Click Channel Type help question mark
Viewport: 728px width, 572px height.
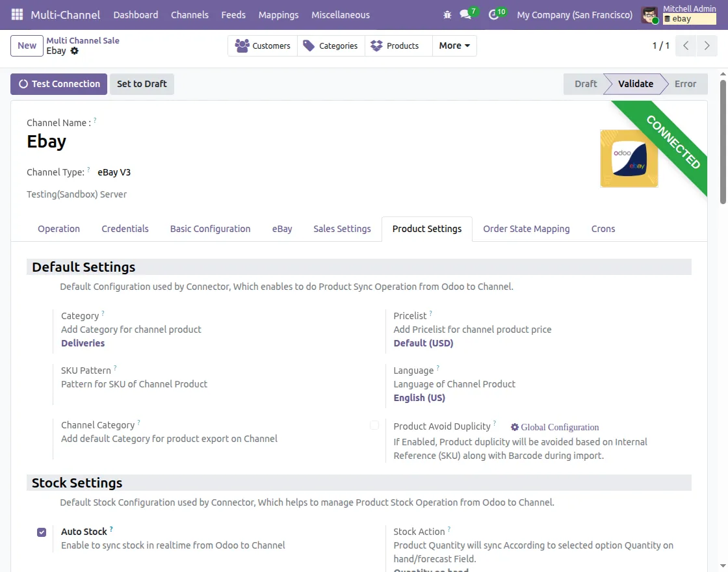pos(88,170)
